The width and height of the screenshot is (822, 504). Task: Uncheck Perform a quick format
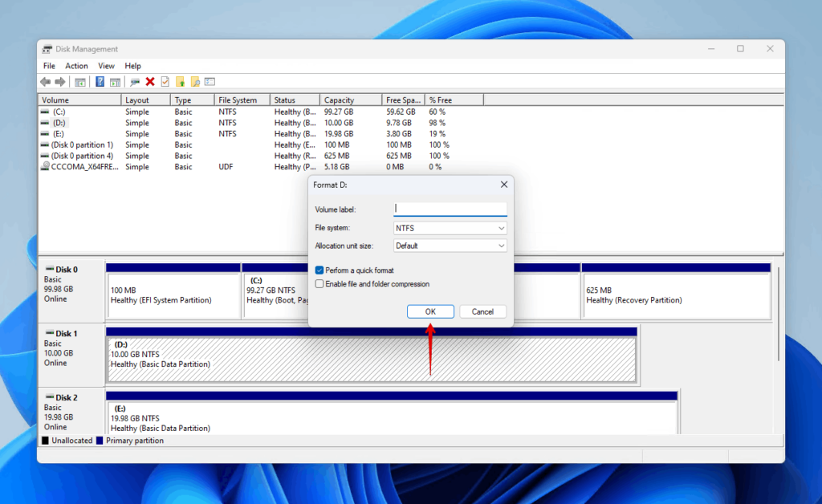pos(319,270)
